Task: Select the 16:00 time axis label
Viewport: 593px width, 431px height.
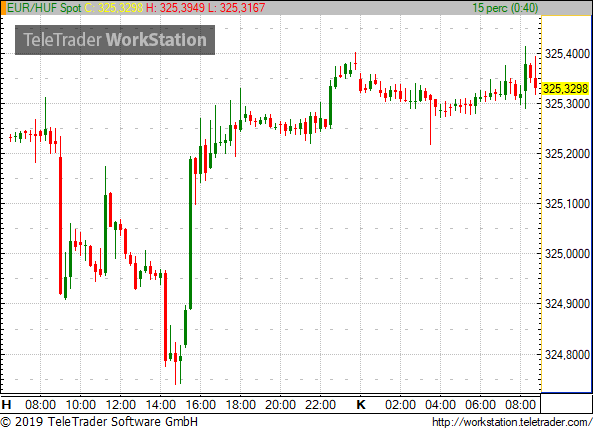Action: (200, 405)
